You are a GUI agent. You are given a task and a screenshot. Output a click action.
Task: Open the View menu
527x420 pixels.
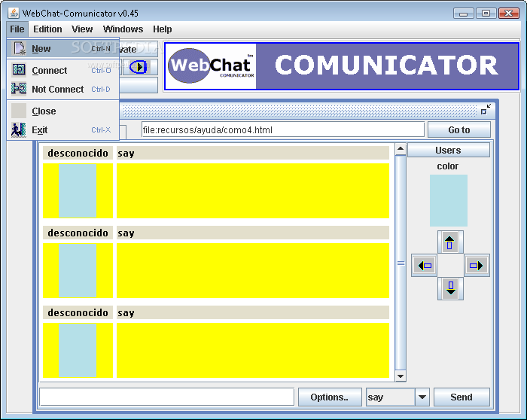[x=82, y=29]
